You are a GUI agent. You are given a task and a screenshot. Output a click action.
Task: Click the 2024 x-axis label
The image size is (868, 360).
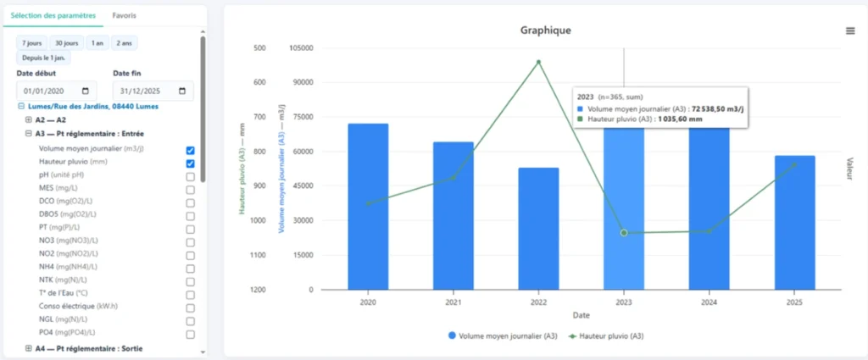click(709, 303)
